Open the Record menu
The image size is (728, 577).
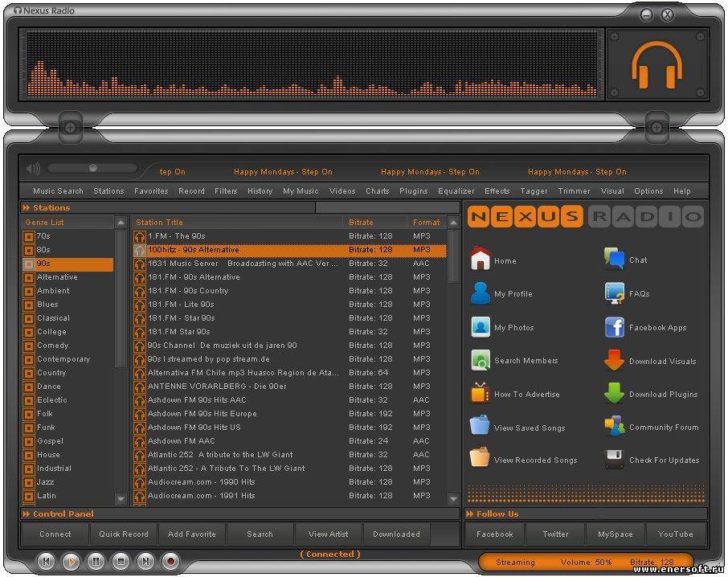[191, 190]
